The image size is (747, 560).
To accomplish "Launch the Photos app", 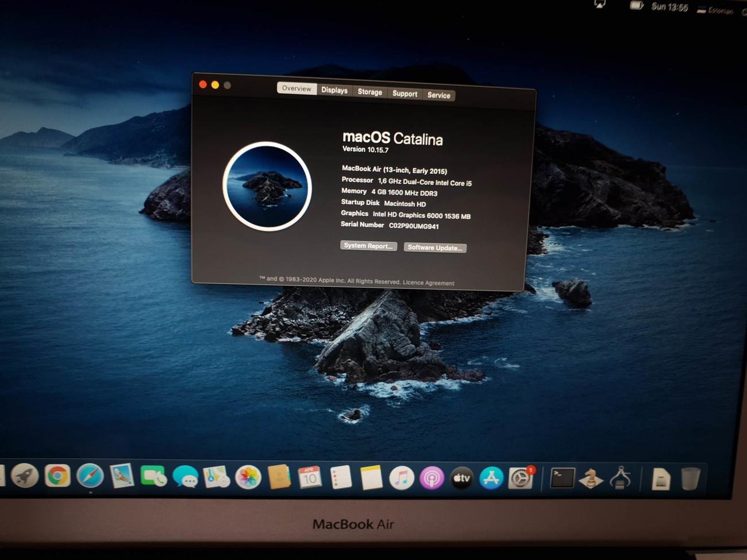I will (x=248, y=477).
